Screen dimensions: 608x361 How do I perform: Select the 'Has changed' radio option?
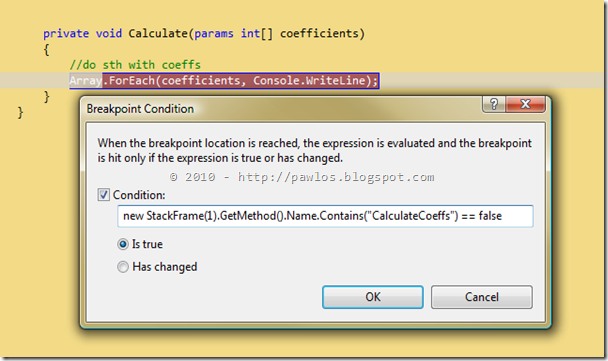click(x=123, y=267)
